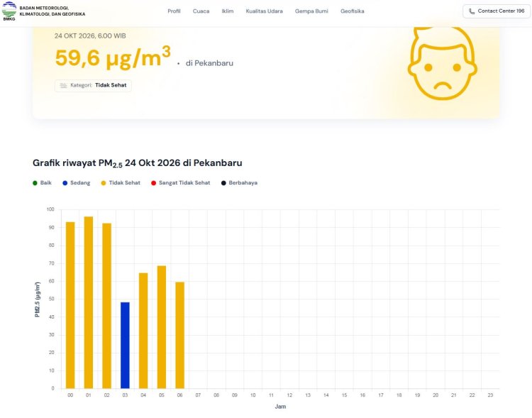Viewport: 532px width, 418px height.
Task: Toggle the Baik legend item
Action: [42, 183]
